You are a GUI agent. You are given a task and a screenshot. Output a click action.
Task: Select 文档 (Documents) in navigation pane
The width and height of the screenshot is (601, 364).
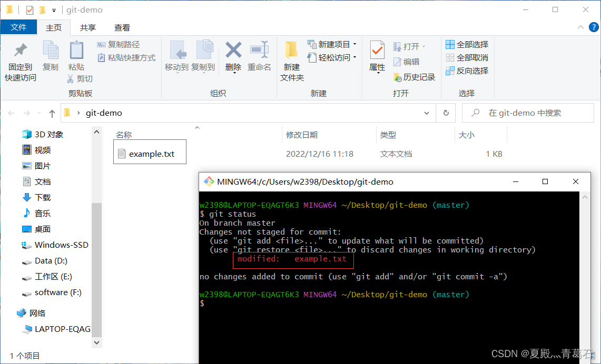36,182
